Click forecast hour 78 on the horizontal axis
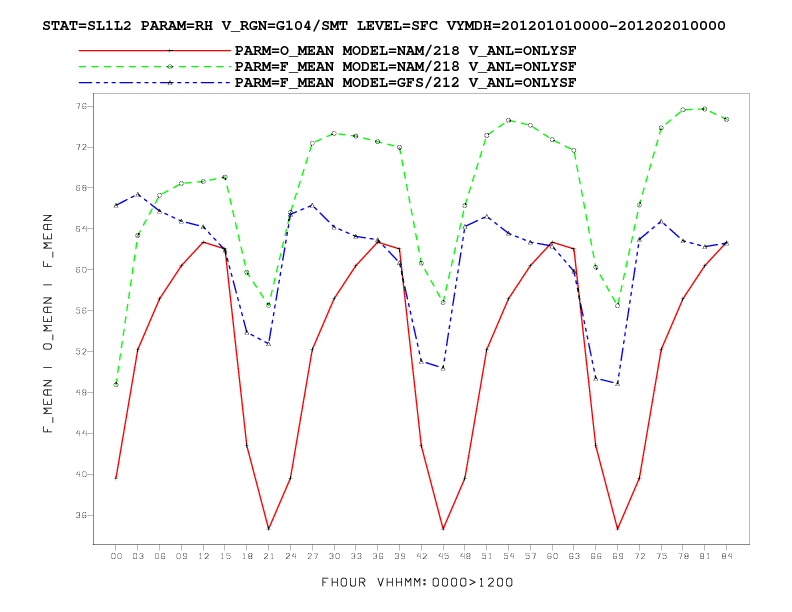Image resolution: width=792 pixels, height=612 pixels. [683, 556]
